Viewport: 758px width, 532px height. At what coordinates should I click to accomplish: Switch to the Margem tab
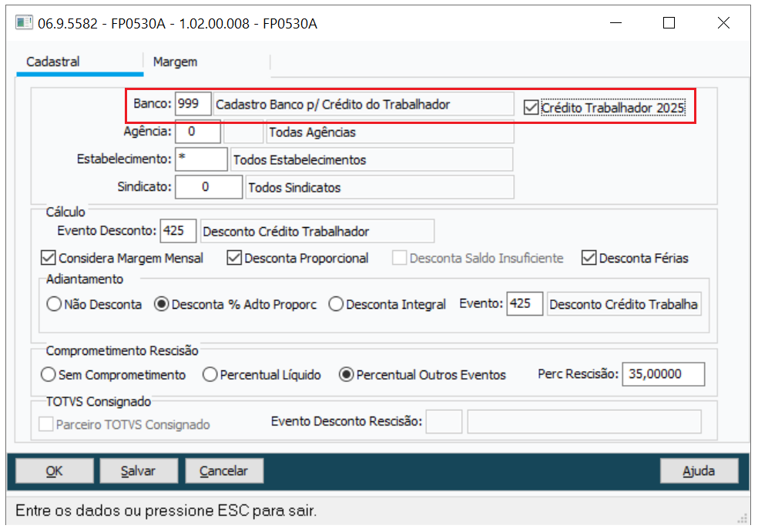tap(175, 62)
